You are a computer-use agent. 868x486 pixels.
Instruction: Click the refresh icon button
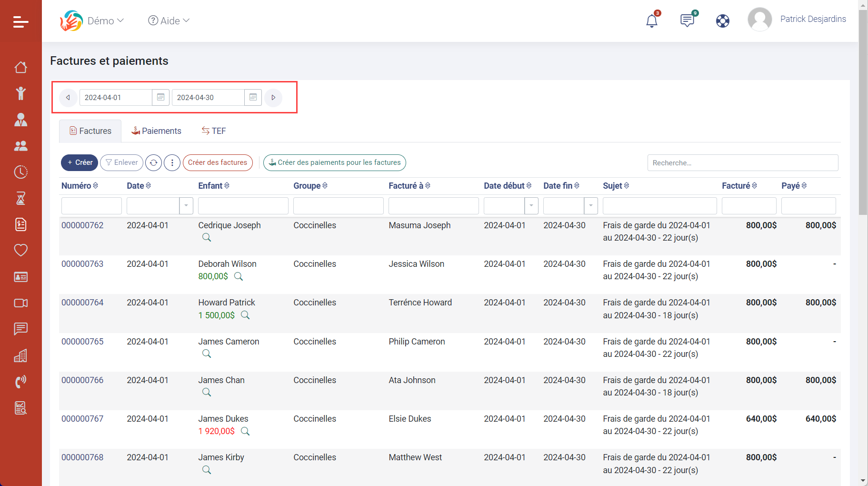[x=153, y=162]
